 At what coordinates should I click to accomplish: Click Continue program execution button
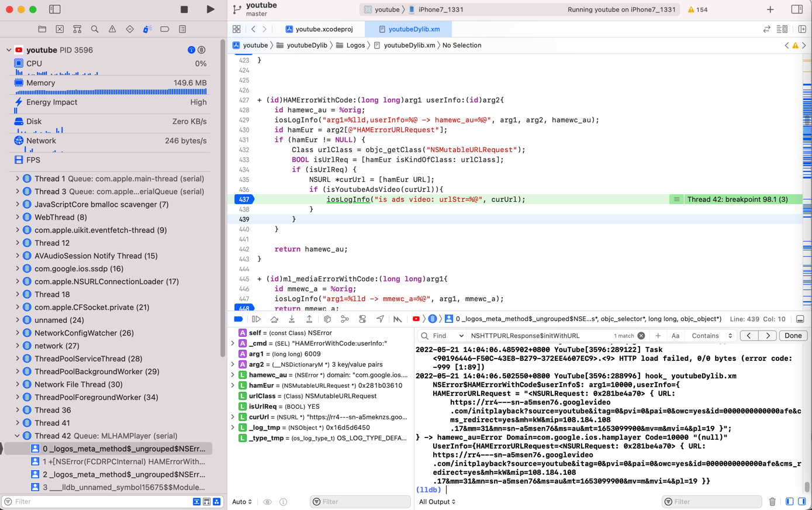256,319
